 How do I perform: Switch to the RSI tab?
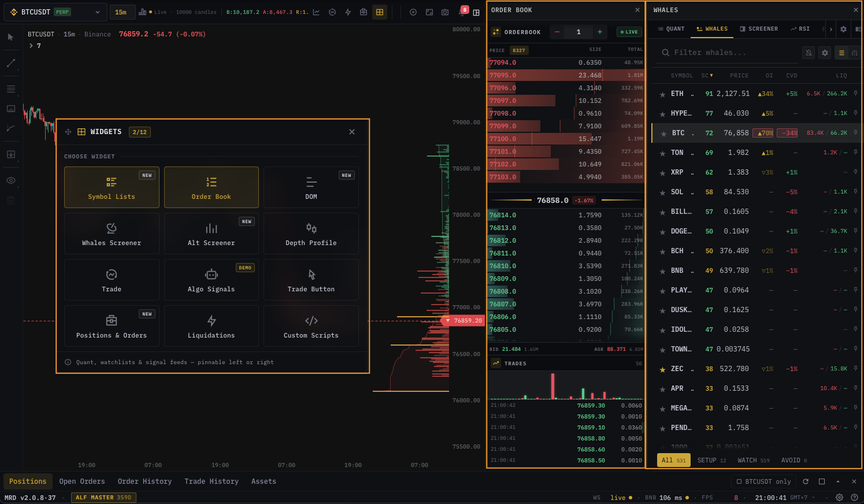coord(800,29)
